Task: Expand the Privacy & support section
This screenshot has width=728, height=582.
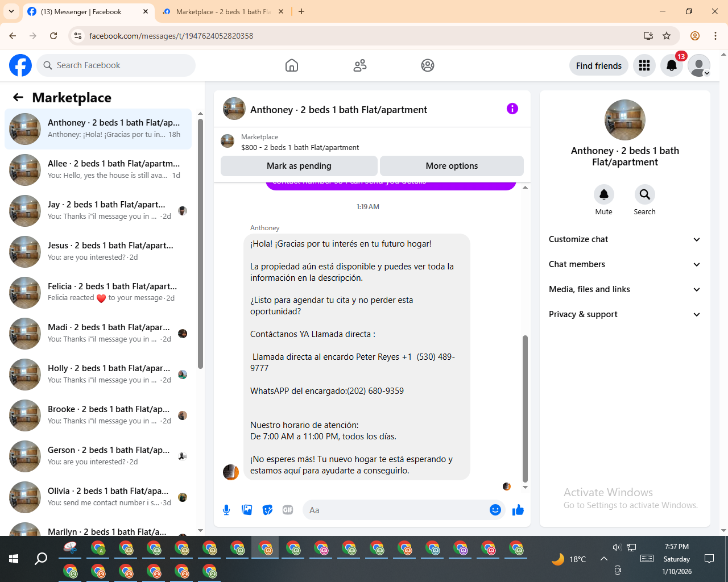Action: click(624, 314)
